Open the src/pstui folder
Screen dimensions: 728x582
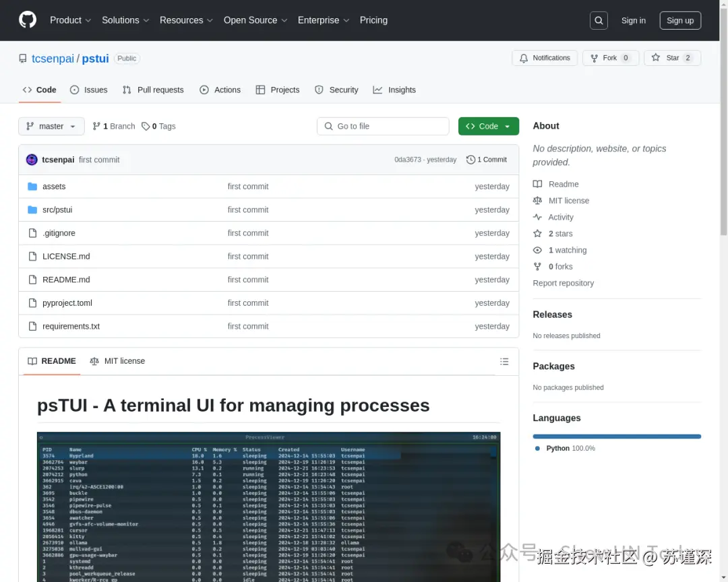57,209
